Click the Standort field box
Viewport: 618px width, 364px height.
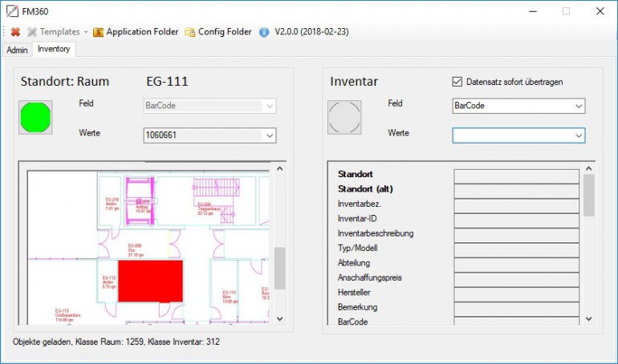[516, 176]
